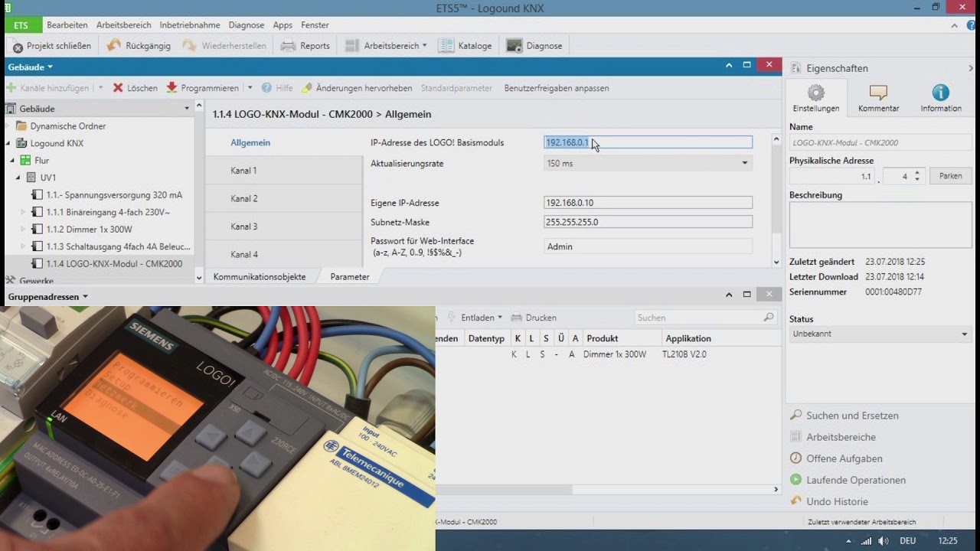Click Benutzerfreigaben anpassen
980x551 pixels.
[557, 88]
